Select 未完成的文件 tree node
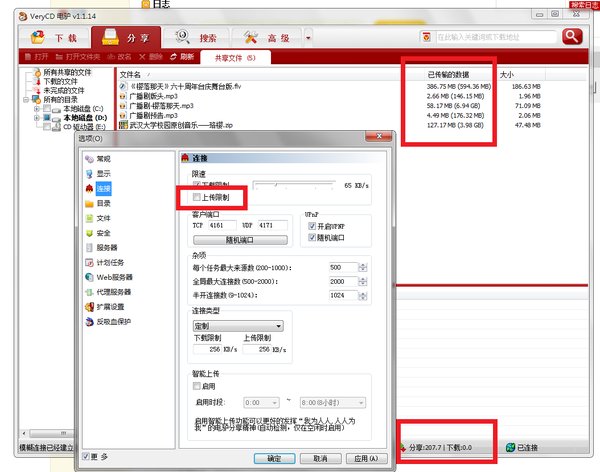The height and width of the screenshot is (472, 600). pyautogui.click(x=64, y=91)
